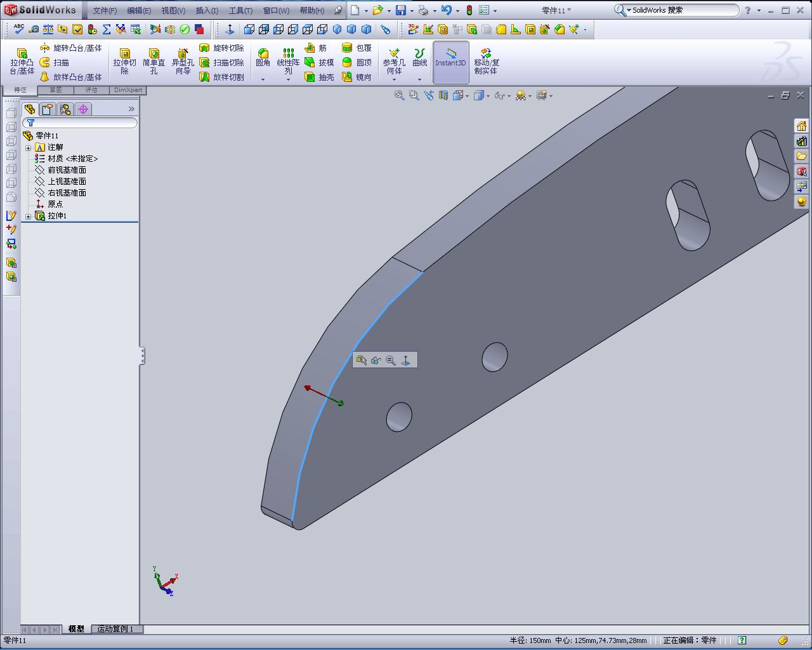
Task: Open the dropdown arrow under 线性阵列
Action: pos(288,79)
